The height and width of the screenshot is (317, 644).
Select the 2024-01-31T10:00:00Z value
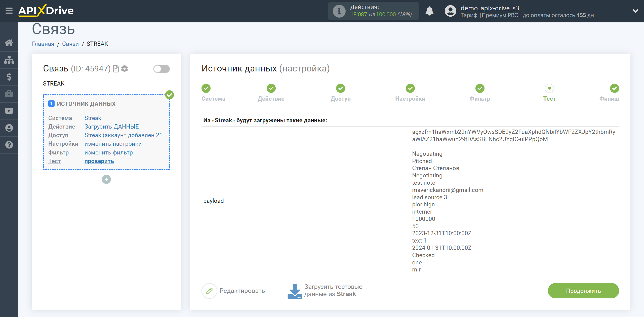point(441,248)
